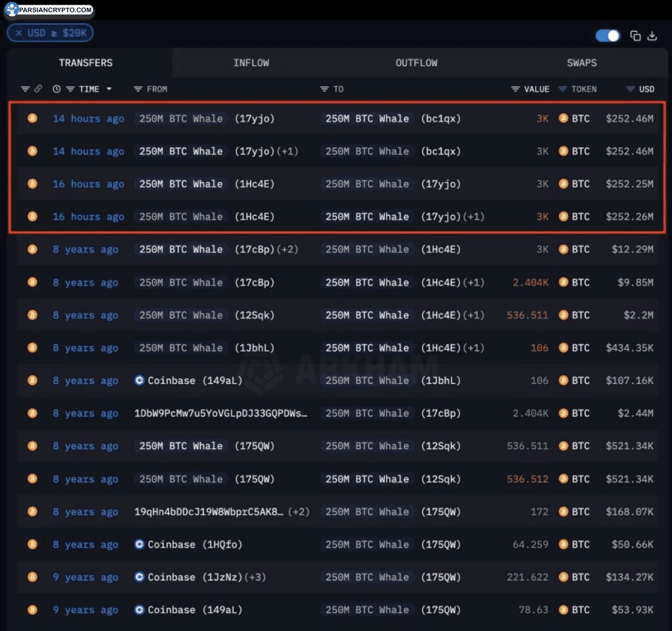The height and width of the screenshot is (631, 672).
Task: Click the download icon at top right
Action: pyautogui.click(x=652, y=36)
